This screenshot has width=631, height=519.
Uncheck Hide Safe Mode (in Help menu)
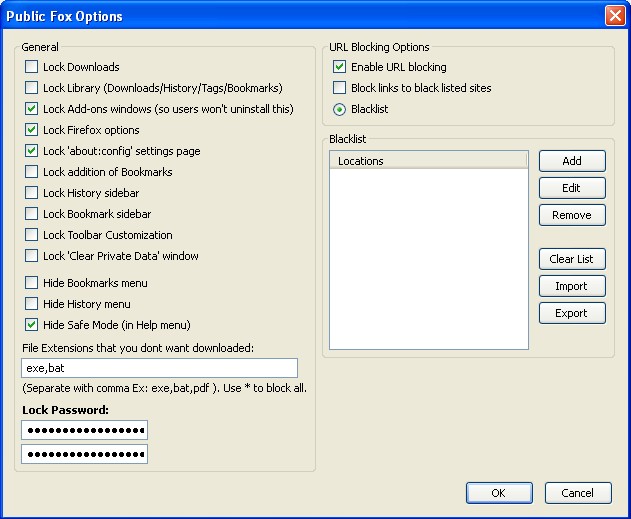31,324
